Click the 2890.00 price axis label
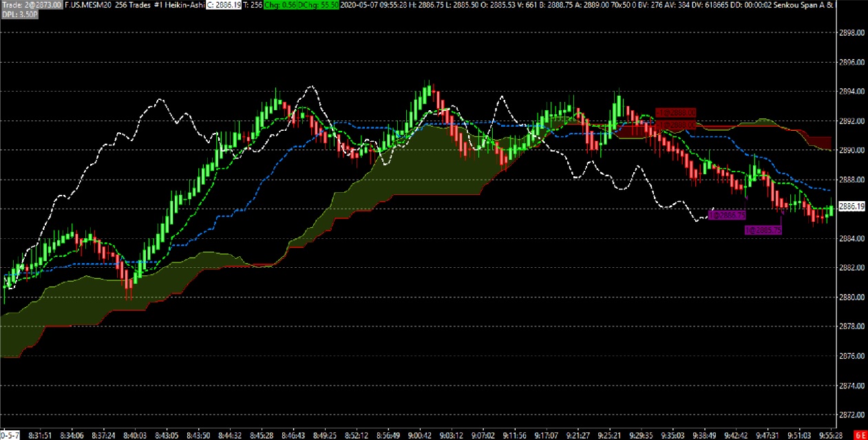Screen dimensions: 868x440 coord(854,150)
